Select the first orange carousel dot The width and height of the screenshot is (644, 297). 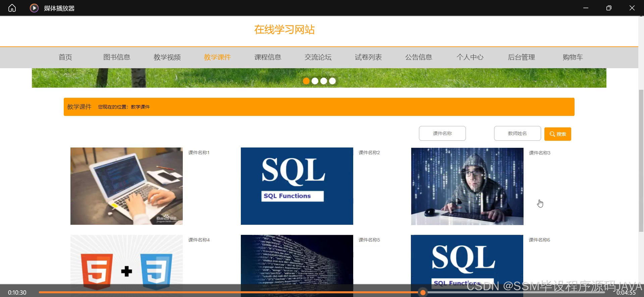(x=306, y=81)
